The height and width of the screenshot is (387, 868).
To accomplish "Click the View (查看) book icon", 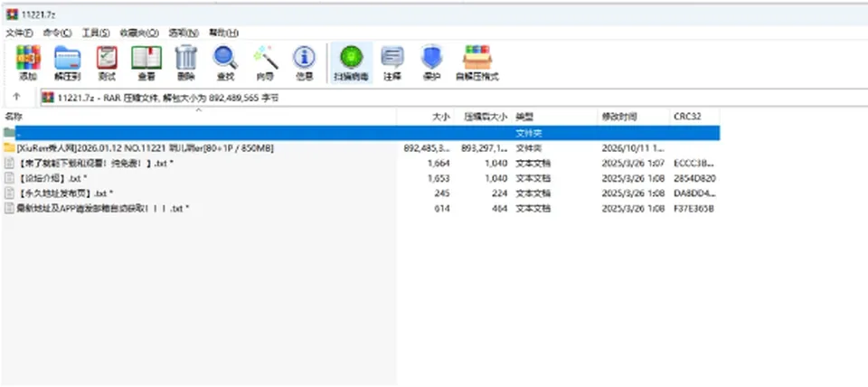I will coord(146,58).
